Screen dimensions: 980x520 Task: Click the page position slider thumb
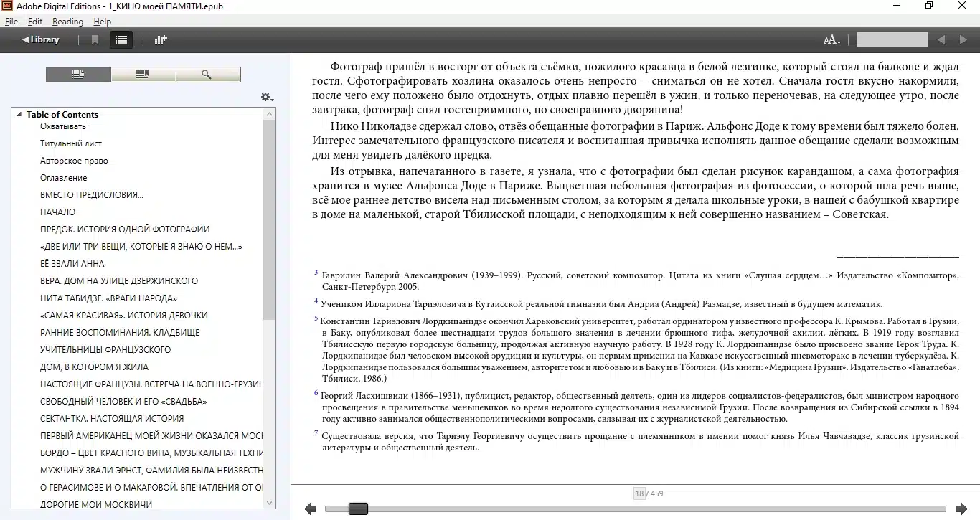click(358, 509)
